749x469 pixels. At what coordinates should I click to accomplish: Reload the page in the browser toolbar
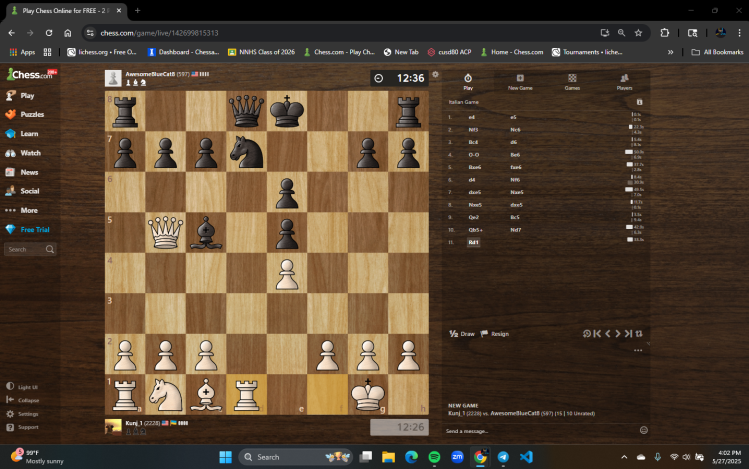(x=49, y=33)
